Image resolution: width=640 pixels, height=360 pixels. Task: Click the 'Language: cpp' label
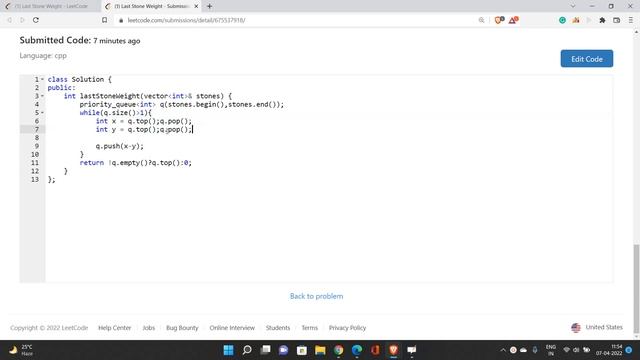(x=43, y=56)
